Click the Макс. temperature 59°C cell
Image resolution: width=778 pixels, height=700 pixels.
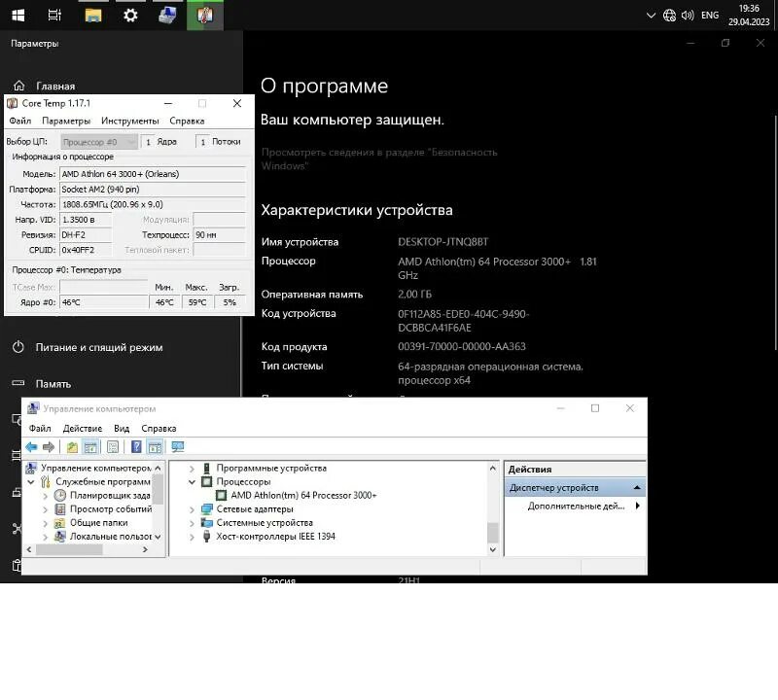coord(197,302)
